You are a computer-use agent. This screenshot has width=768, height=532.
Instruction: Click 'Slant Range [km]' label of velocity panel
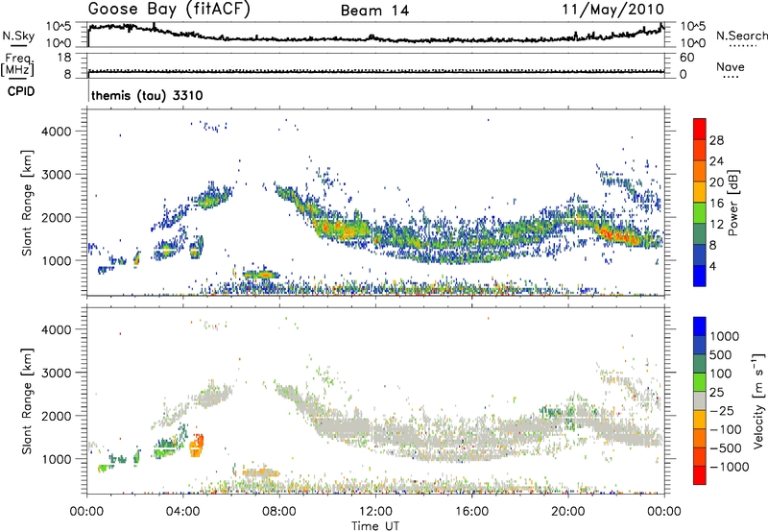coord(27,401)
